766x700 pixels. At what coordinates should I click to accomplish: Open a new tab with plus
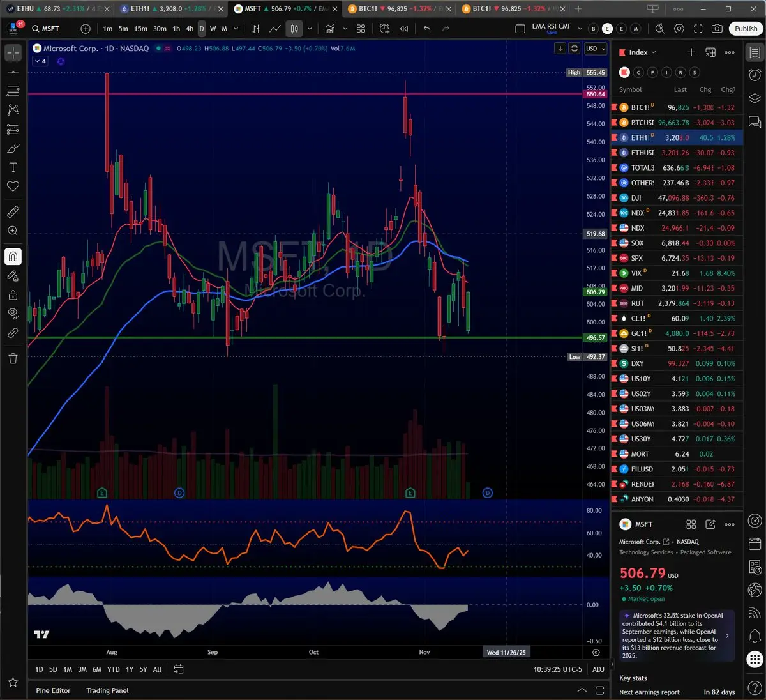pyautogui.click(x=578, y=9)
